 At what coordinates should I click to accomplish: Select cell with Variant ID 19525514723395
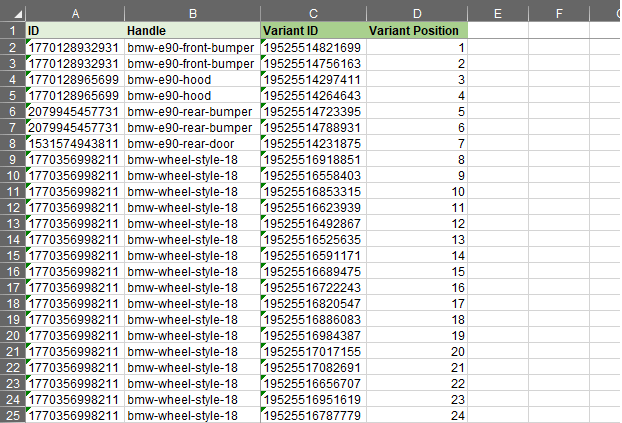[313, 112]
